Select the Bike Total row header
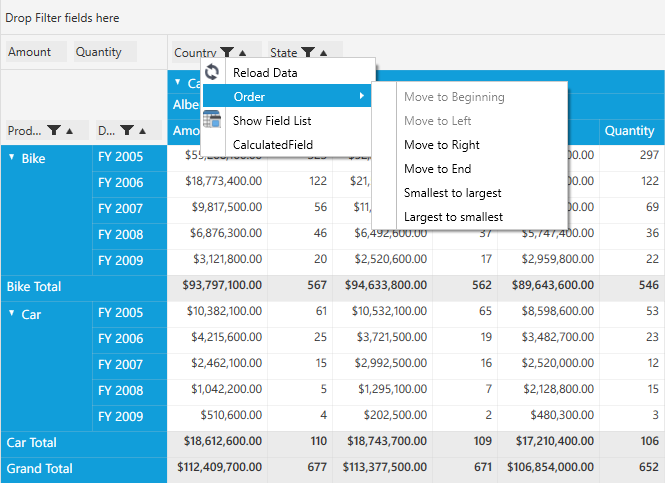This screenshot has width=665, height=483. click(84, 287)
